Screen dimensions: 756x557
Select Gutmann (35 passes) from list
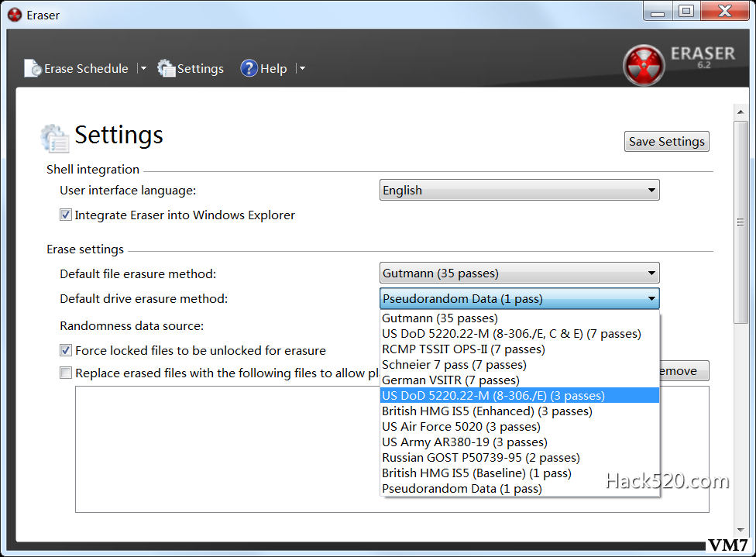click(x=519, y=318)
